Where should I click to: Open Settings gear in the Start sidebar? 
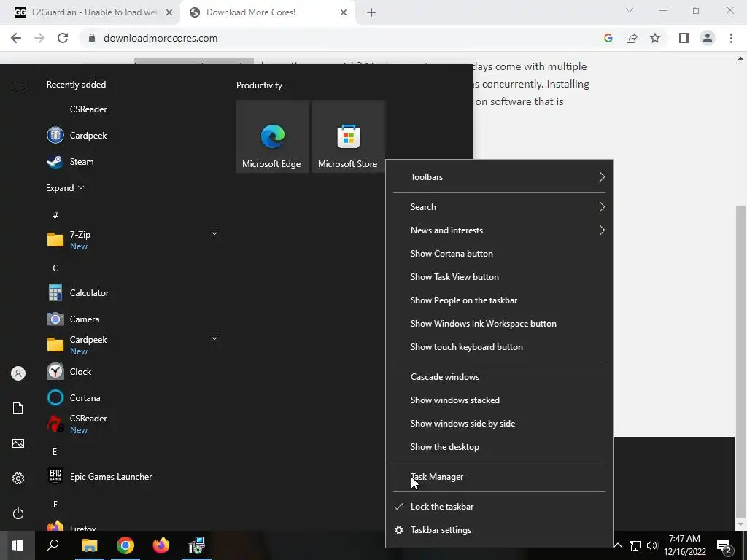tap(18, 478)
